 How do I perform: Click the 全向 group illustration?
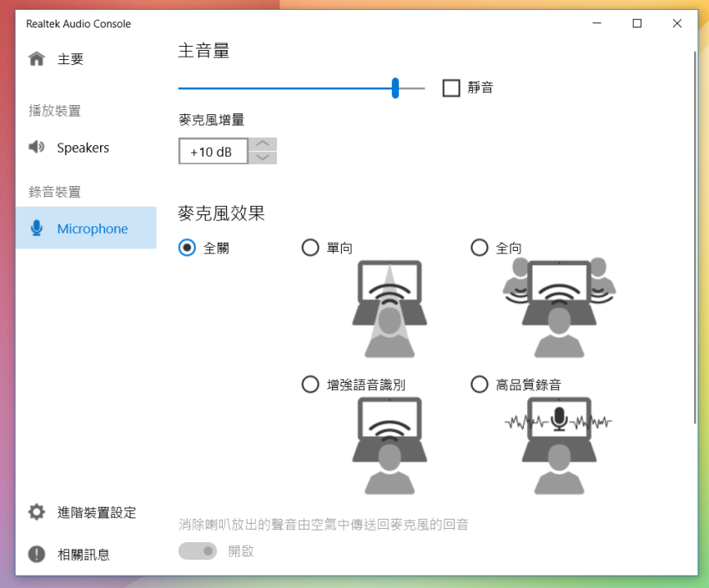(x=559, y=307)
